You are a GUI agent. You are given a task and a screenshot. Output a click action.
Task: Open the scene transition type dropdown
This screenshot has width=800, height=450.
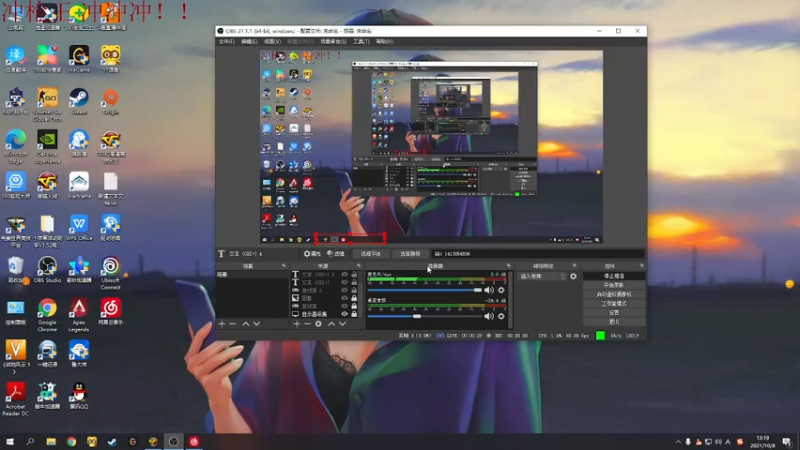(x=542, y=276)
